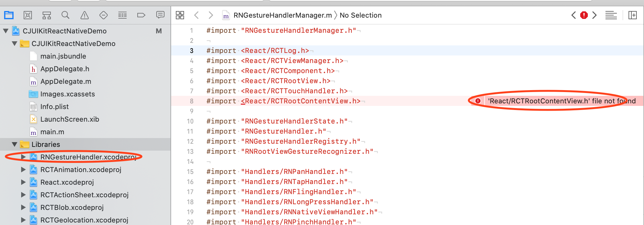Open the Test navigator diamond icon
This screenshot has height=225, width=644.
[x=104, y=15]
